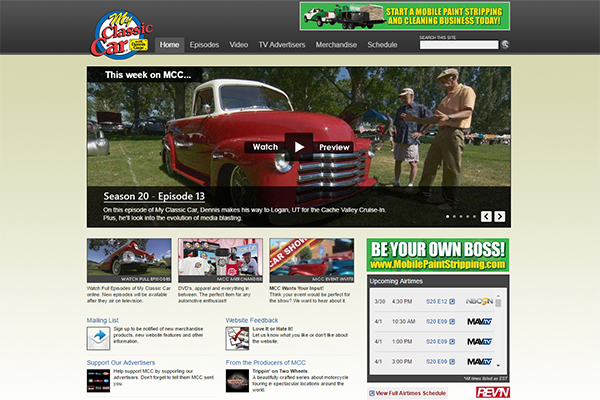Go to the previous slide arrow
Screen dimensions: 600x400
pyautogui.click(x=486, y=216)
